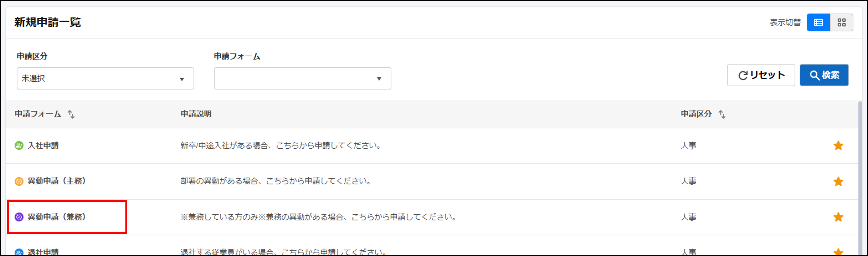The image size is (868, 256).
Task: Open the 申請フォーム filter dropdown
Action: point(302,79)
